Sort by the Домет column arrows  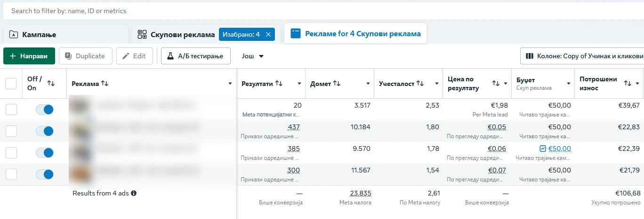point(337,84)
